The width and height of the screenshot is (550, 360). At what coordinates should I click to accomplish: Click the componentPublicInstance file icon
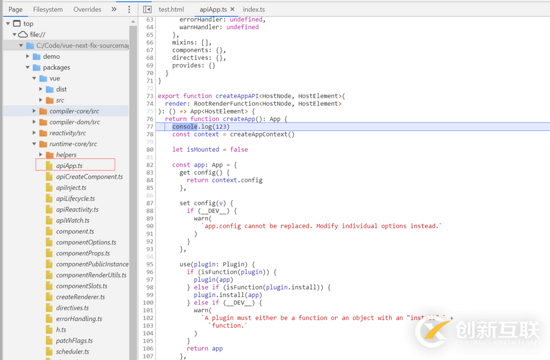(x=49, y=264)
